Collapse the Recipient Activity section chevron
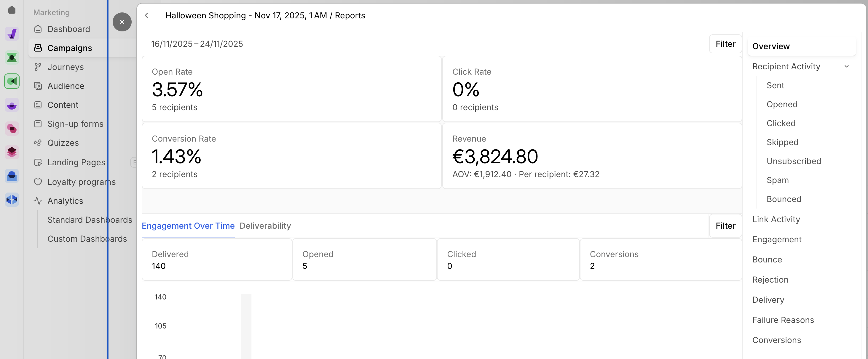868x359 pixels. point(846,66)
